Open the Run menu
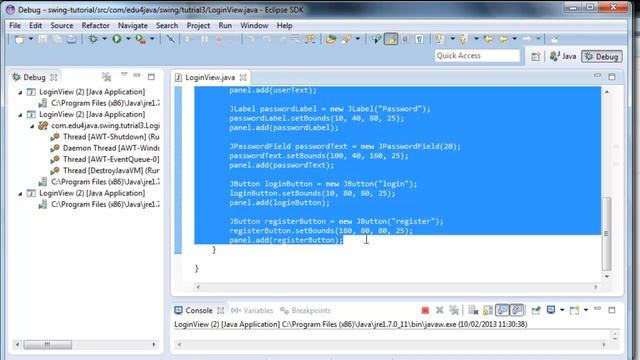The width and height of the screenshot is (640, 360). pos(225,25)
